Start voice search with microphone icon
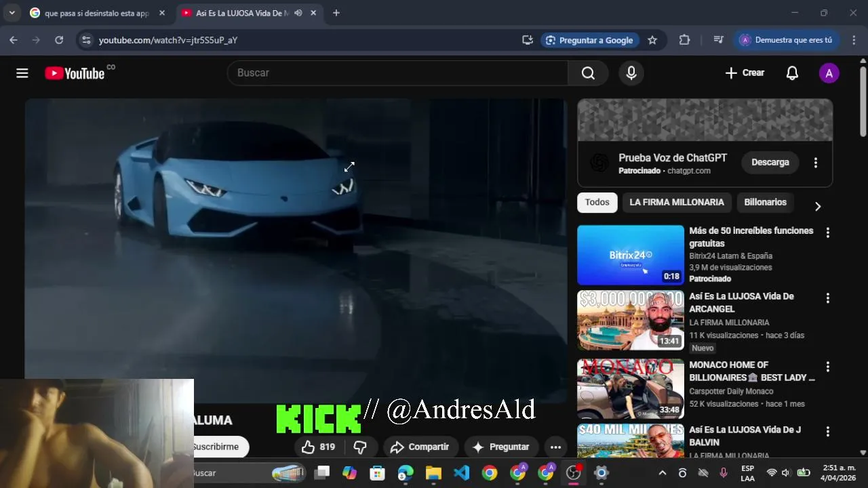 coord(631,73)
